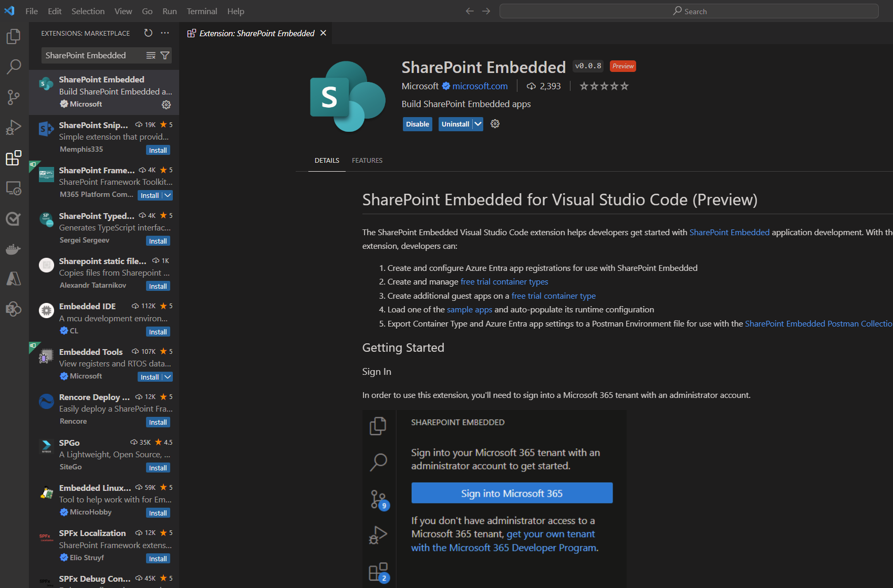Open the extension settings gear next to Uninstall
This screenshot has height=588, width=893.
pyautogui.click(x=494, y=124)
